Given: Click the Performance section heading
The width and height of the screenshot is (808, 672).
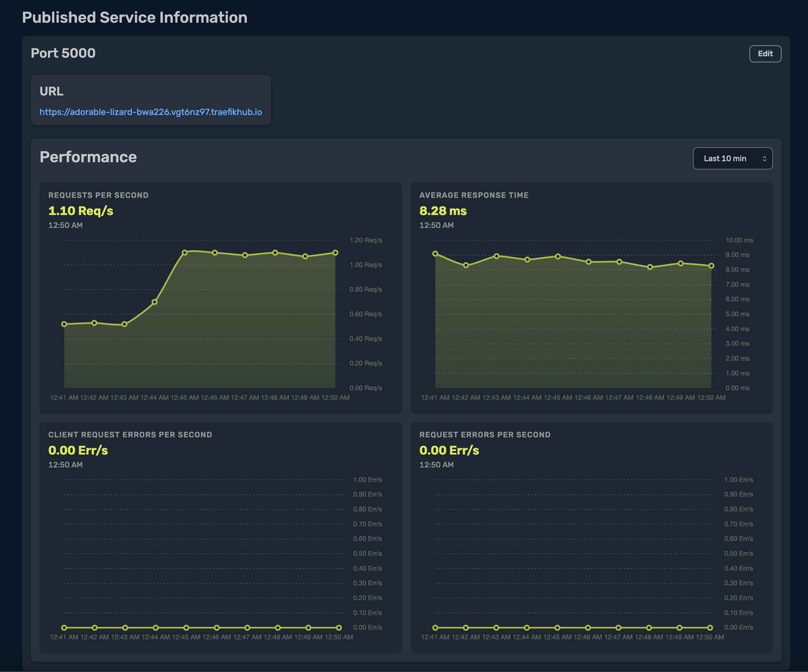Looking at the screenshot, I should click(x=88, y=157).
